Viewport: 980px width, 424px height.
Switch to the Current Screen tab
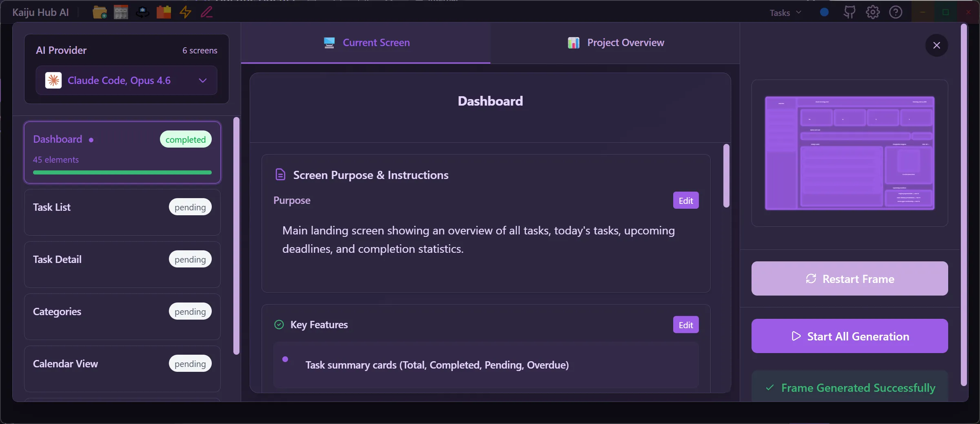[x=366, y=43]
